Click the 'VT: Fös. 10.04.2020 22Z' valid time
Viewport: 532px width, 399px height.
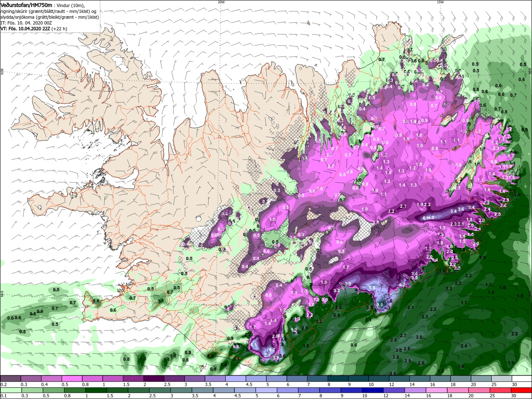(x=25, y=29)
